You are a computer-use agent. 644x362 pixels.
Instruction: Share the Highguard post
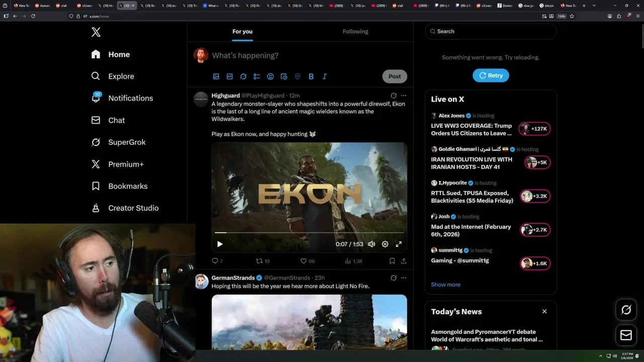[x=404, y=261]
